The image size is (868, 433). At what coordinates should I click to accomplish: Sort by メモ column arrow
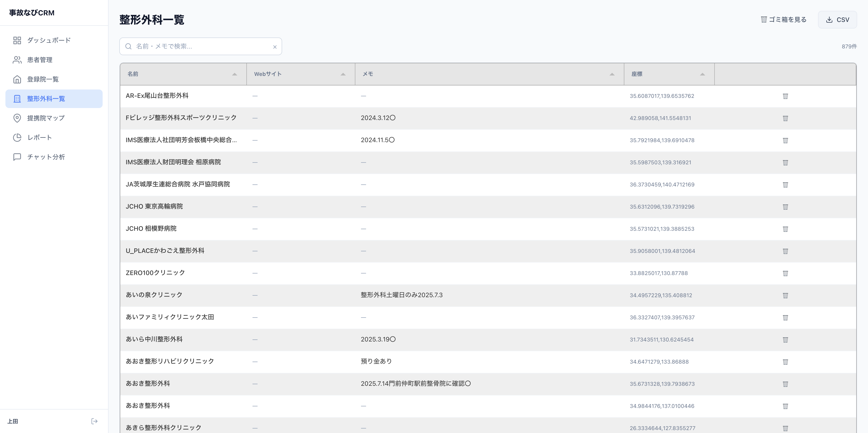click(x=612, y=74)
